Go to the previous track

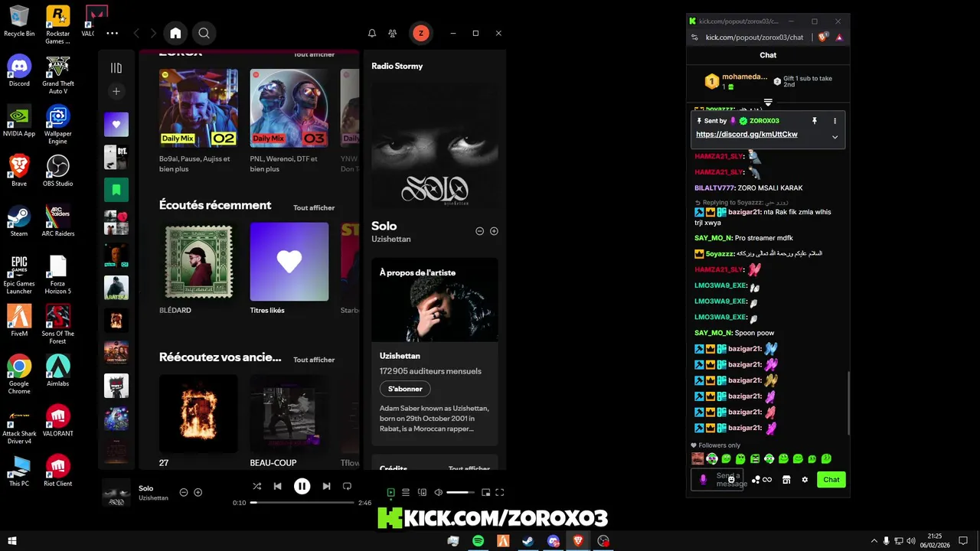(x=277, y=486)
